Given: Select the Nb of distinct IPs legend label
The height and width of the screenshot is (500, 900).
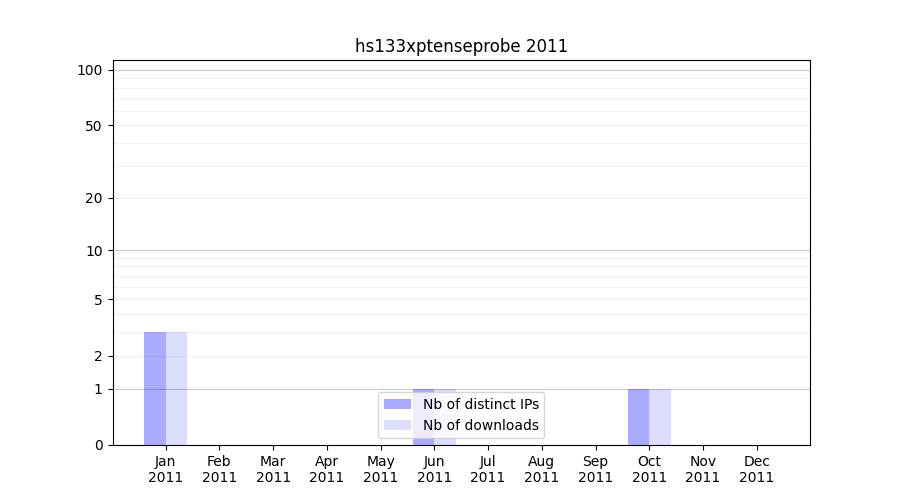Looking at the screenshot, I should pos(480,404).
